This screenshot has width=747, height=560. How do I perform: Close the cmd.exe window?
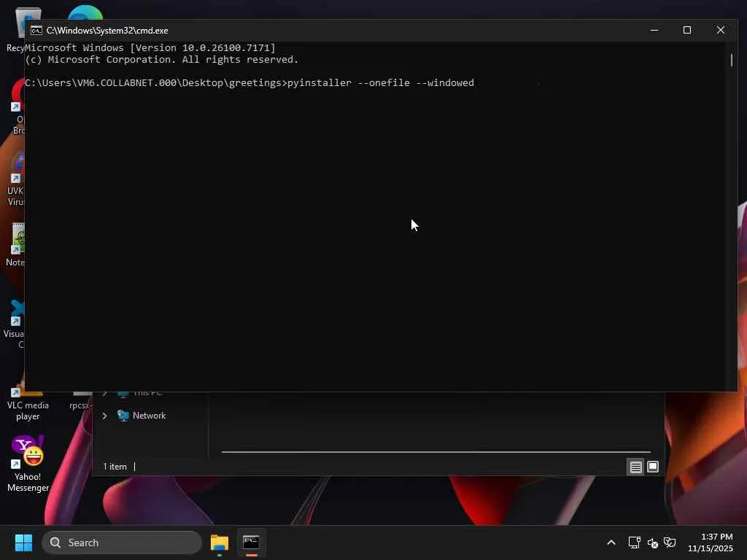[720, 30]
